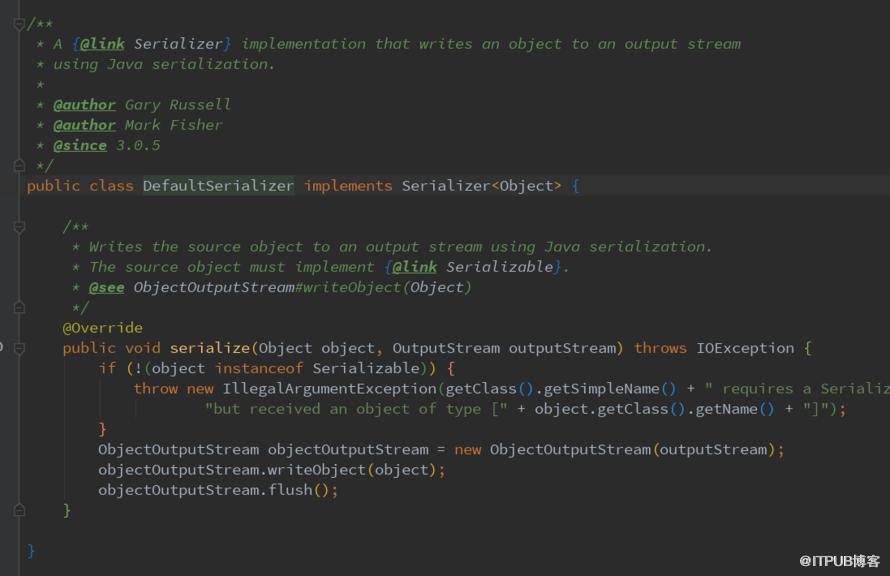Place cursor on the serialize method name

tap(209, 348)
